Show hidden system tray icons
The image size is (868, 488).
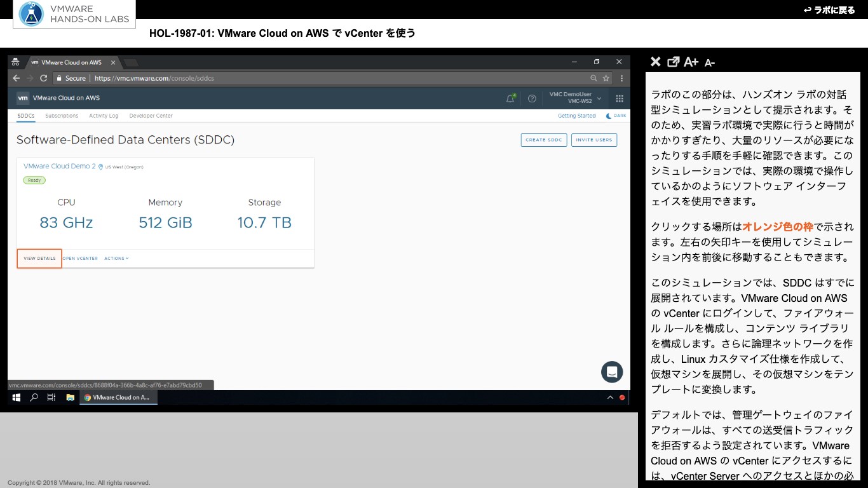click(611, 398)
